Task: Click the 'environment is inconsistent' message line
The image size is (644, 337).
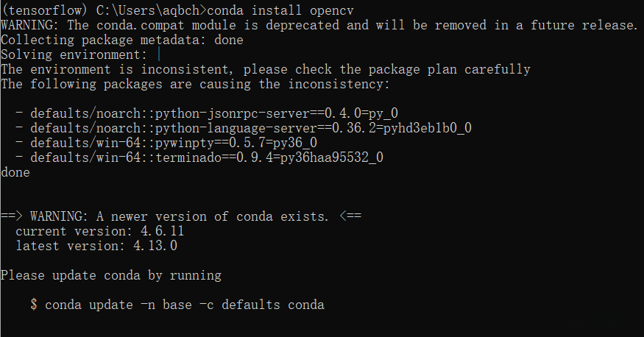Action: coord(265,69)
